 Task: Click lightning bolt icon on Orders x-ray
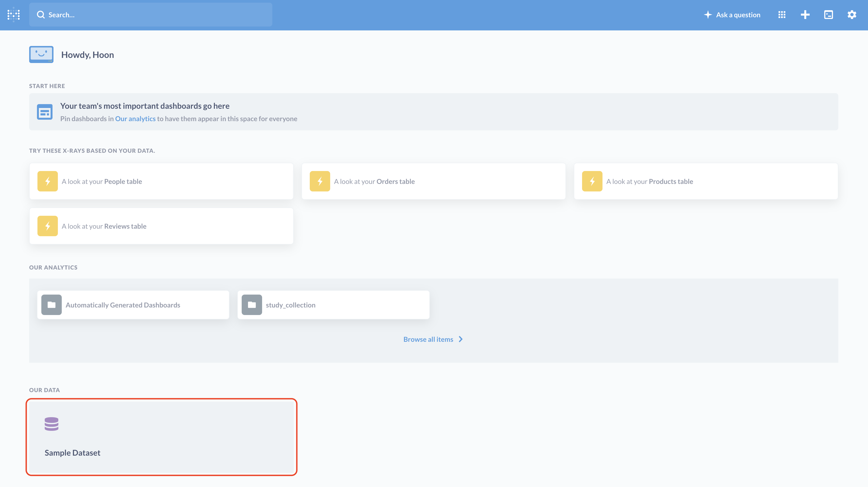[x=320, y=181]
